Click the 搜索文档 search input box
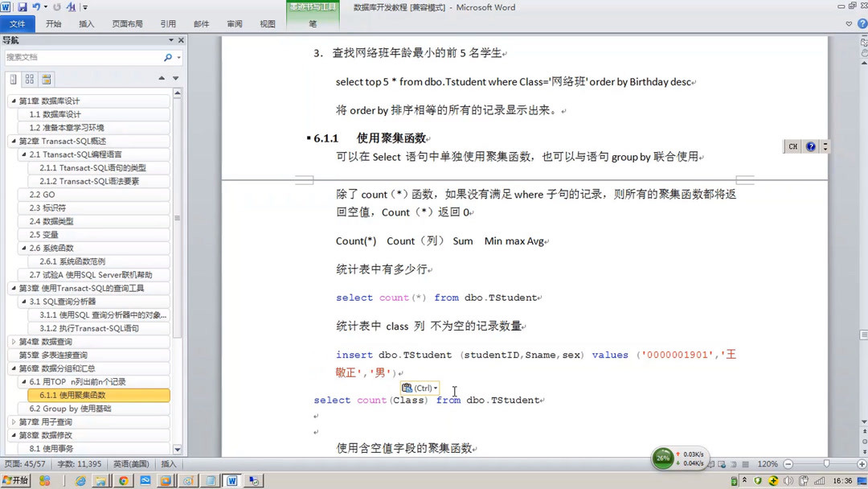 coord(80,57)
